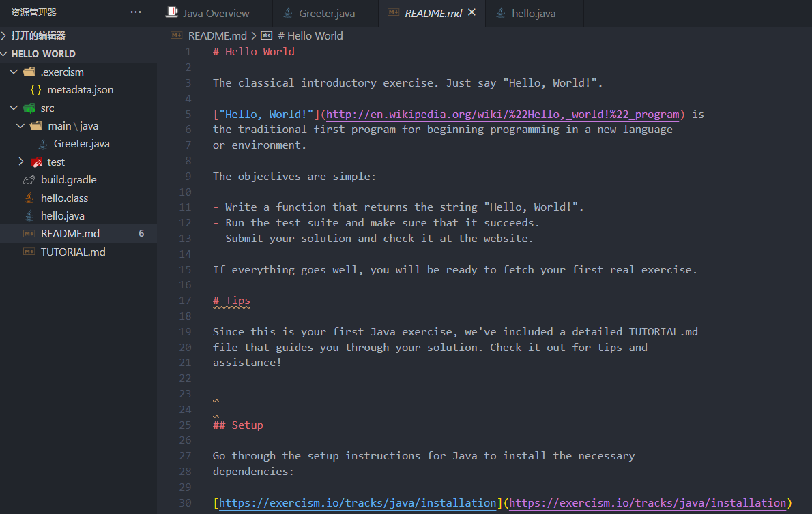Switch to the hello.java tab
812x514 pixels.
pos(534,13)
